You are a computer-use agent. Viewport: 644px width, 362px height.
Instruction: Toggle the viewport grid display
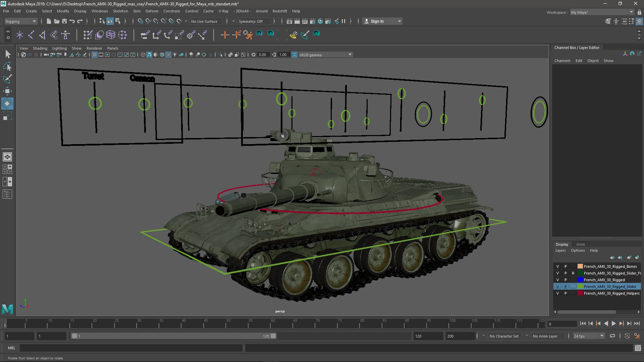point(95,55)
